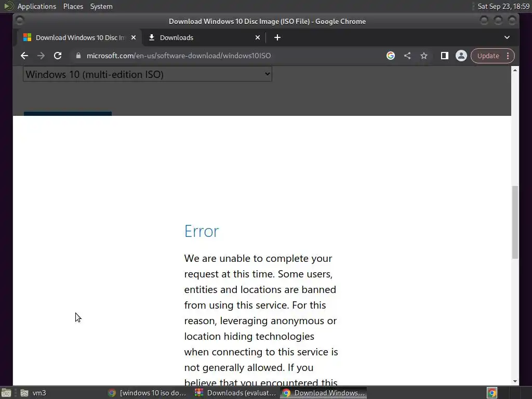This screenshot has height=399, width=532.
Task: Open the System menu
Action: (x=101, y=6)
